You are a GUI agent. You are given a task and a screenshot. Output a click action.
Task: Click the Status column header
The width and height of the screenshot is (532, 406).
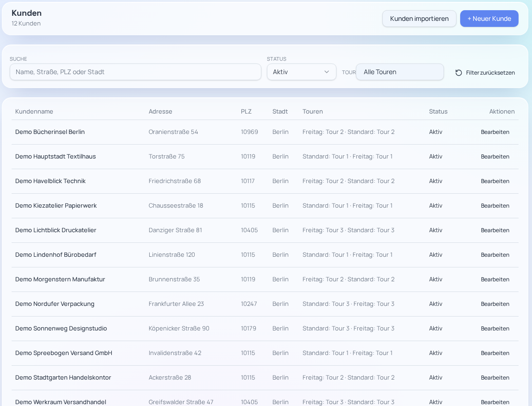click(x=438, y=111)
